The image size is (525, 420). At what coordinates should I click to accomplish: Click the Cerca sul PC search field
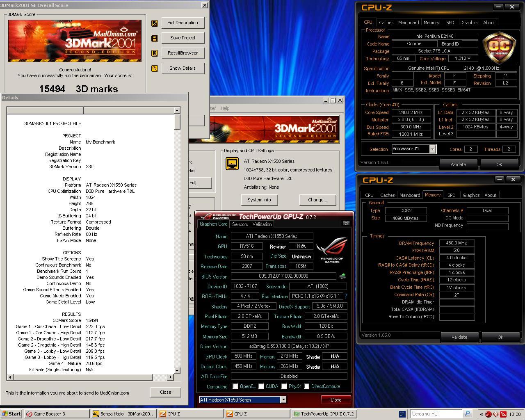click(x=436, y=414)
